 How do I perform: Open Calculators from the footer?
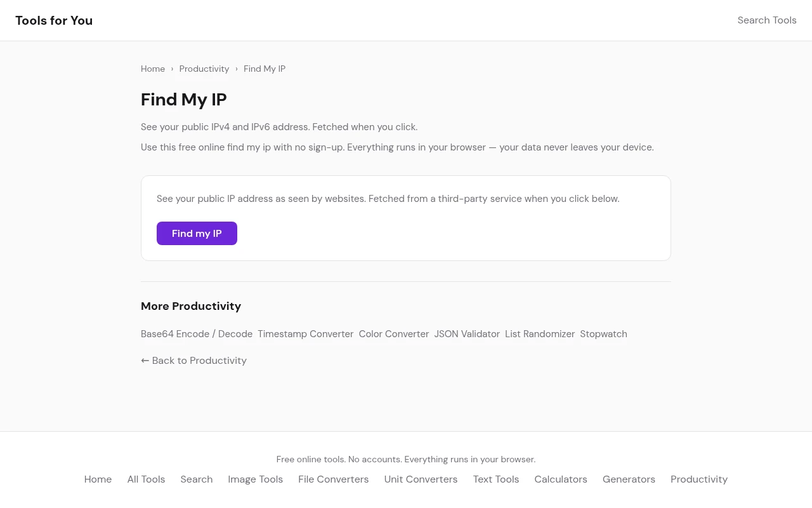[560, 479]
